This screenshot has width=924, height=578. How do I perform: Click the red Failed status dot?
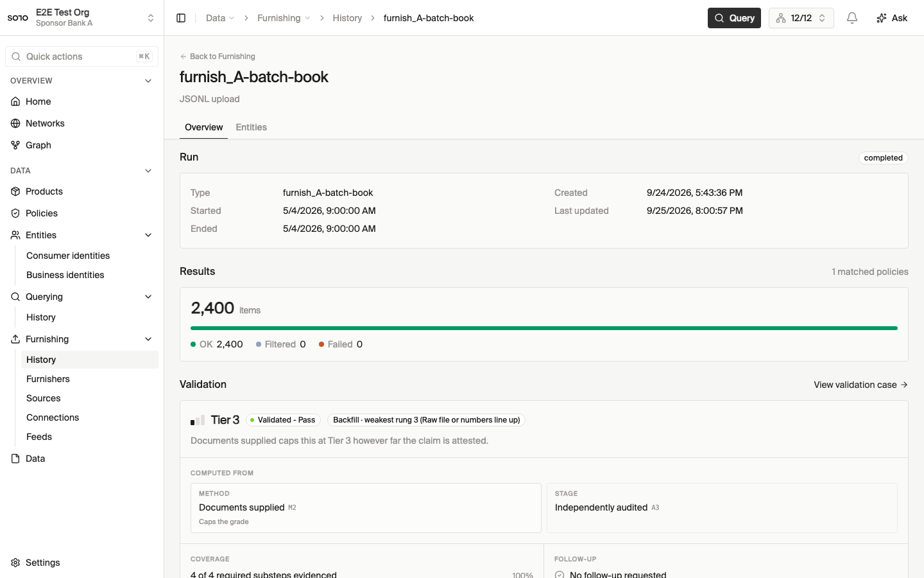click(x=321, y=344)
